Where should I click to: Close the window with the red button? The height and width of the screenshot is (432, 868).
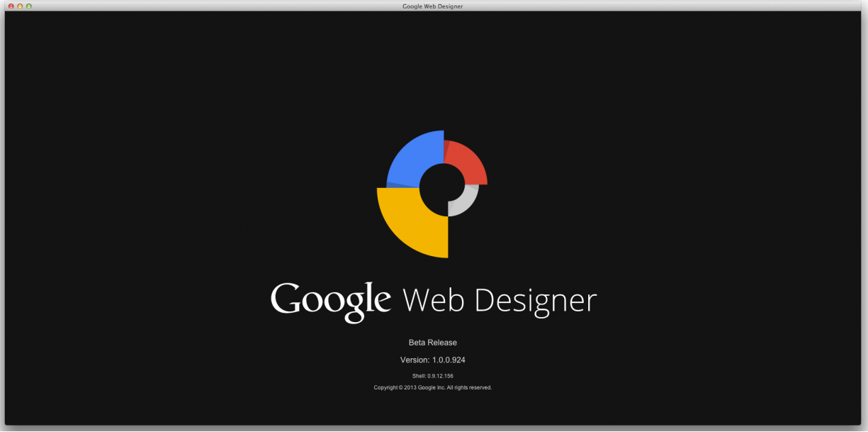click(x=11, y=6)
